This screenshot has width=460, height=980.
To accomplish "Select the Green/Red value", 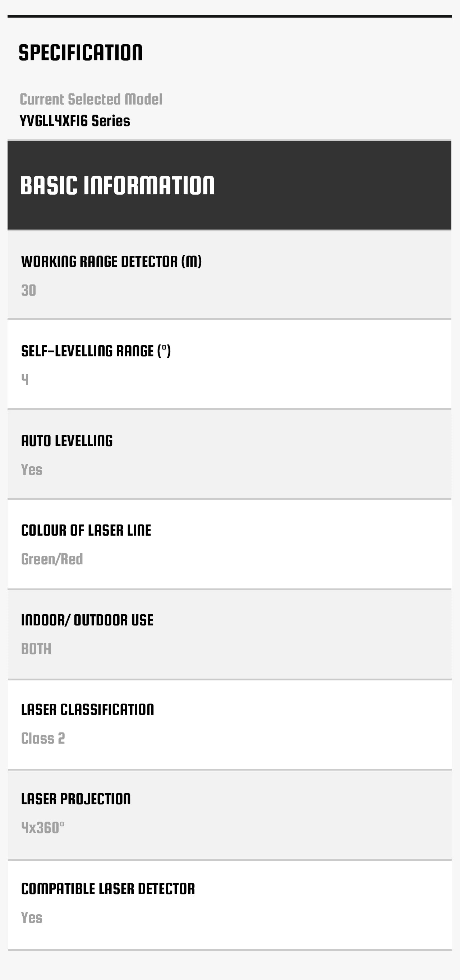I will 52,559.
